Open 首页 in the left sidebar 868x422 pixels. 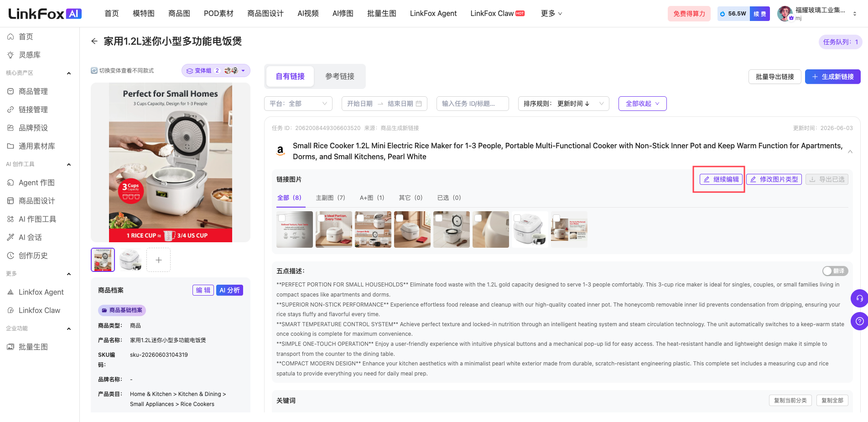26,36
